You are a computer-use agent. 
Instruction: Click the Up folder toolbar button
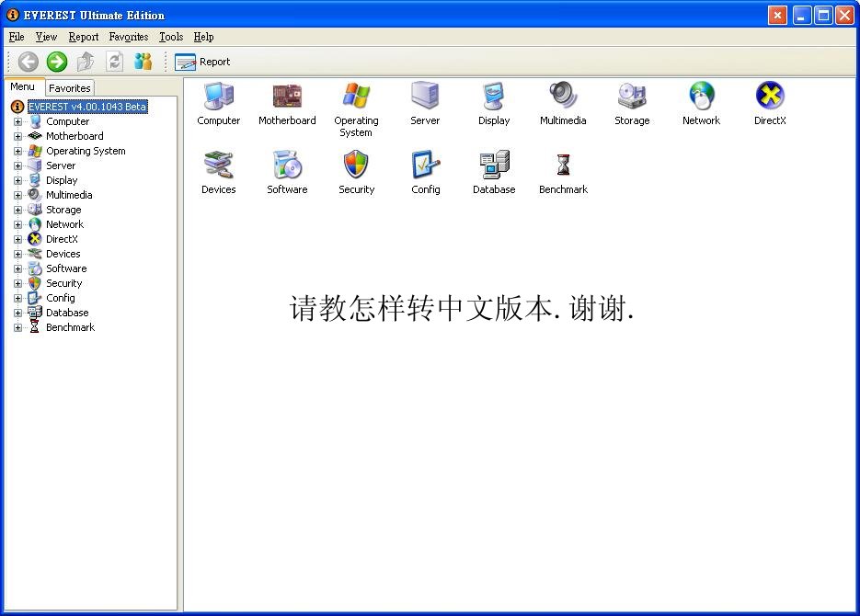click(x=85, y=62)
